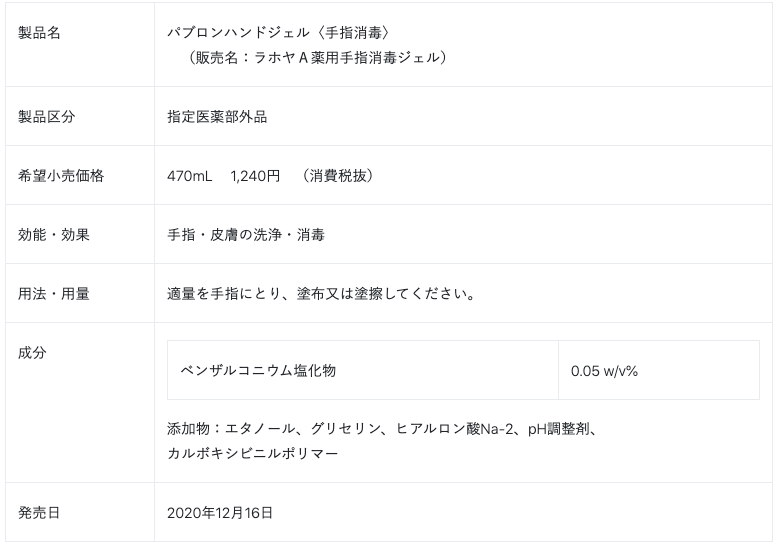Click the 発売日 row label
This screenshot has width=777, height=546.
40,512
